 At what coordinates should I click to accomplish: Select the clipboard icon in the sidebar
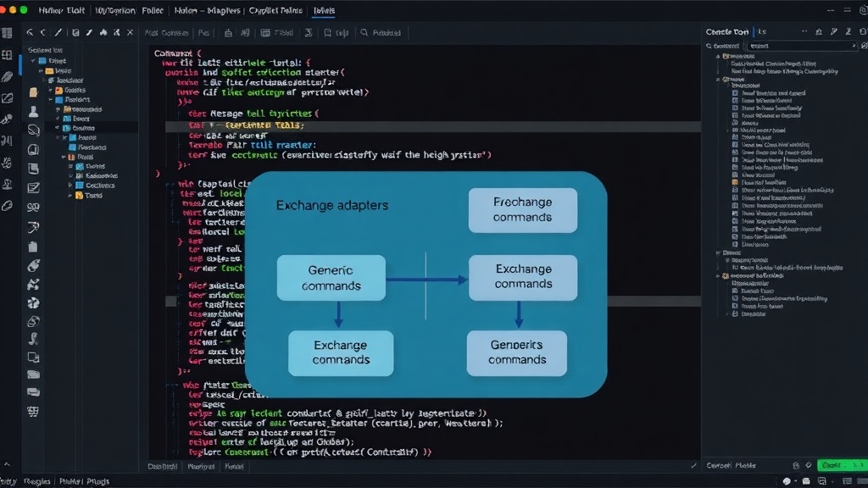point(33,247)
